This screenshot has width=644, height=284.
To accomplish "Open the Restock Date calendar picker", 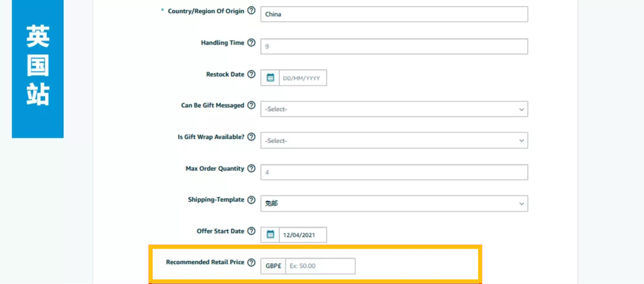I will pyautogui.click(x=270, y=78).
